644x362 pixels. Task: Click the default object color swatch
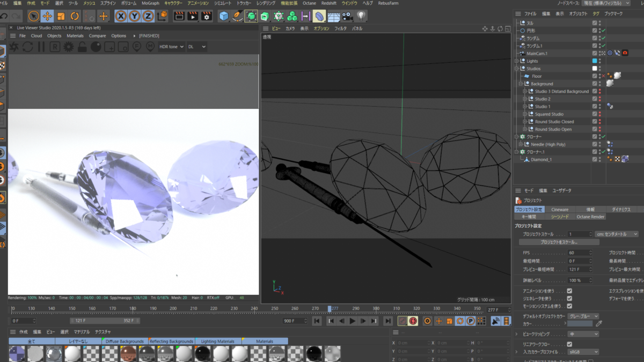[580, 323]
